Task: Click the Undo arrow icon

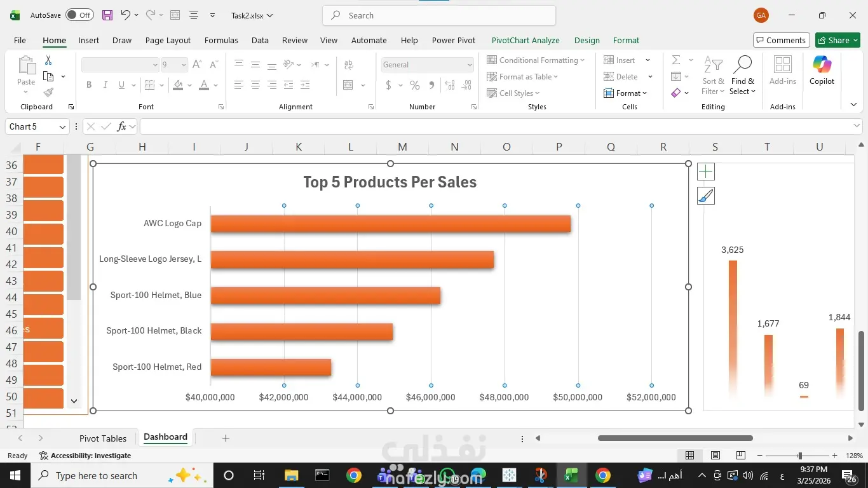Action: 126,15
